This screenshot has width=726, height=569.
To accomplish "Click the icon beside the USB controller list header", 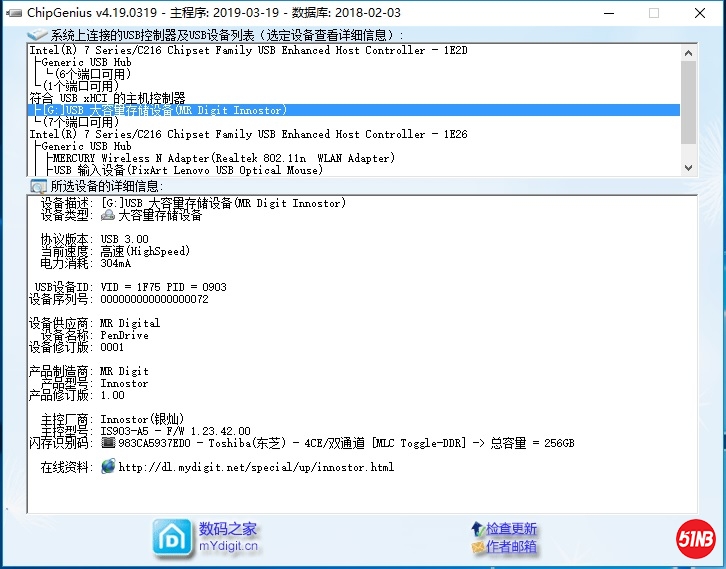I will point(38,36).
